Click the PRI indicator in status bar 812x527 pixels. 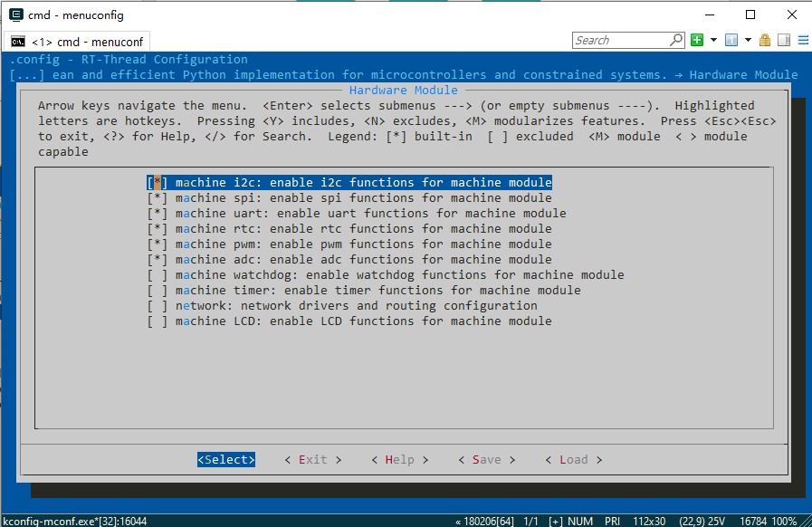pyautogui.click(x=612, y=521)
